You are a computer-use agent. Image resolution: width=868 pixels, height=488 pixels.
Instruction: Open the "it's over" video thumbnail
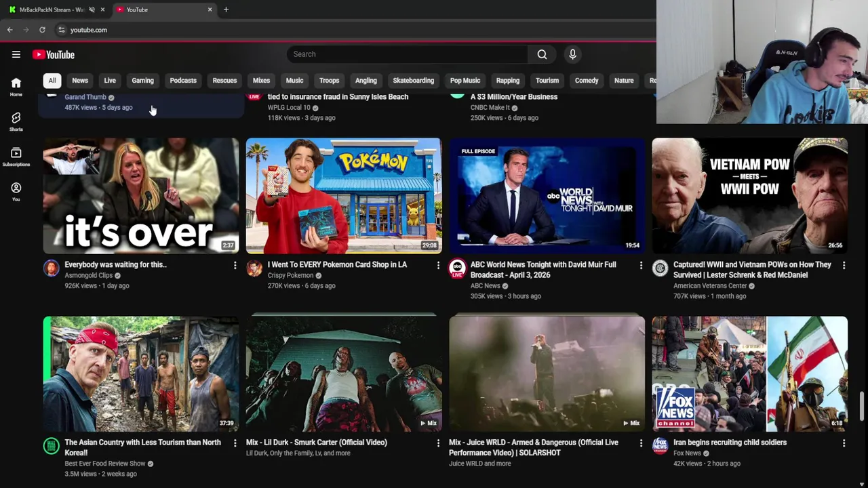(x=141, y=196)
